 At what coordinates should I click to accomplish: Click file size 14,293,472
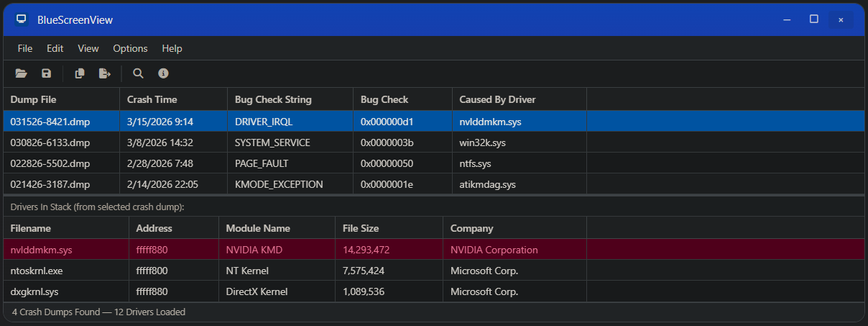click(x=366, y=250)
